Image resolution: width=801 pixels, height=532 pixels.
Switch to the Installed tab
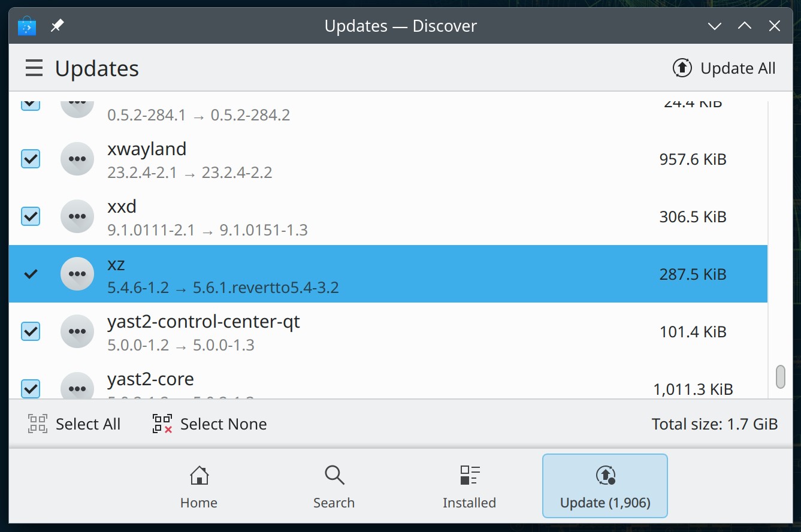pos(469,487)
